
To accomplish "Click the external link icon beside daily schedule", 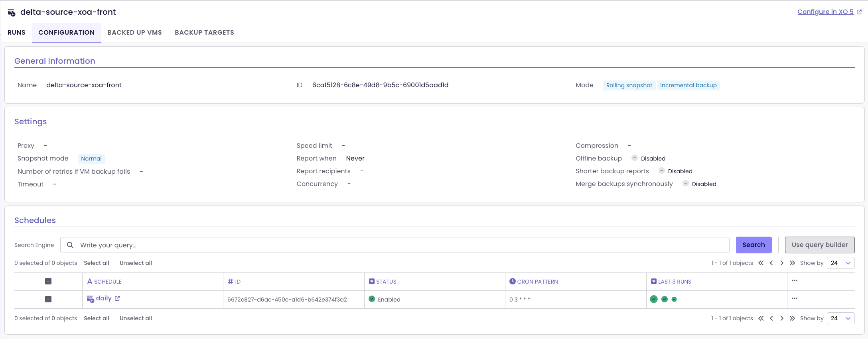I will tap(117, 298).
